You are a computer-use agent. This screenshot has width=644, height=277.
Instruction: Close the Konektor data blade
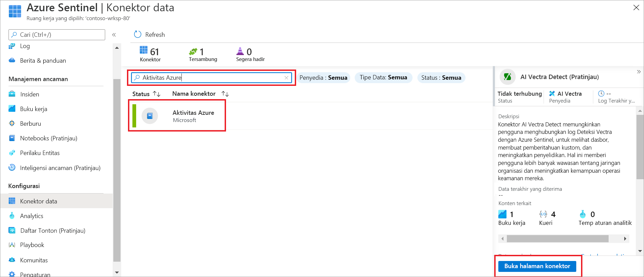click(636, 7)
